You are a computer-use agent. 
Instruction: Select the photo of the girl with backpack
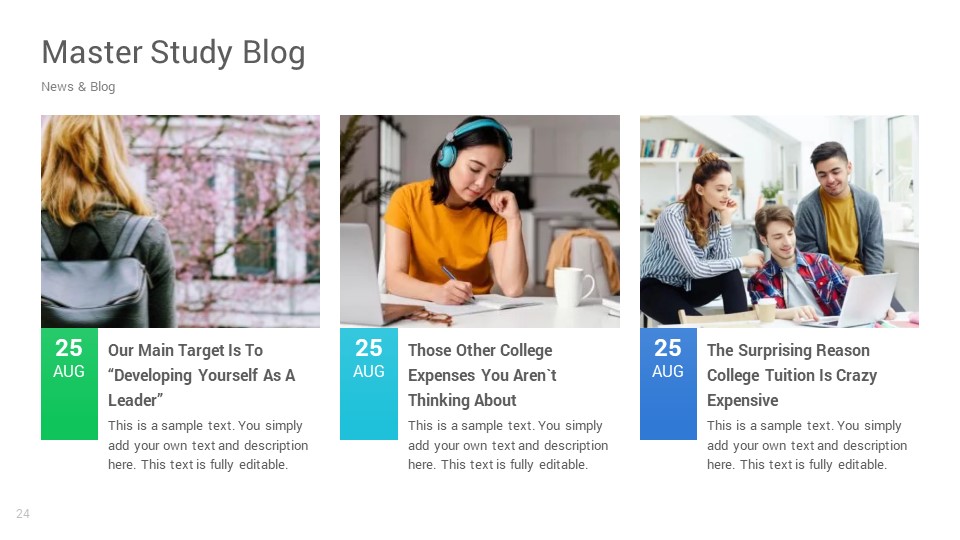(x=180, y=221)
